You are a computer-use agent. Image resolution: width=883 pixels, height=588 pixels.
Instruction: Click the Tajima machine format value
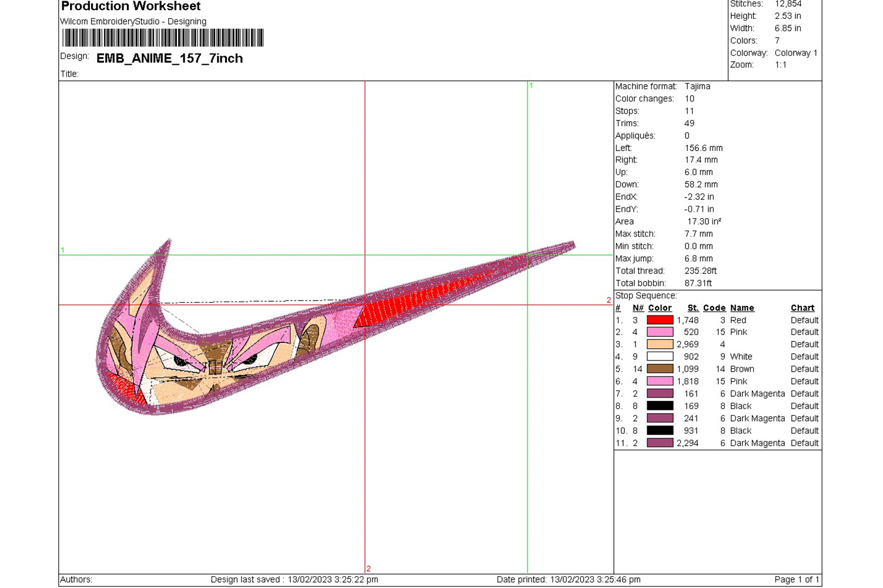[697, 86]
